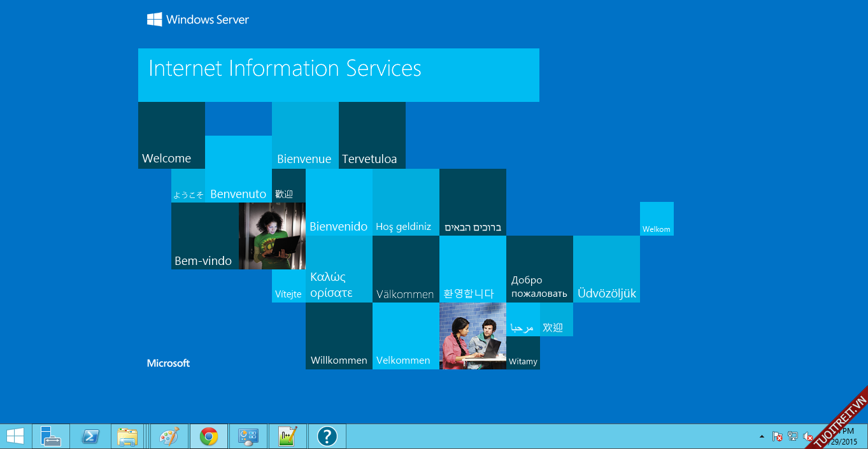This screenshot has width=868, height=449.
Task: Click the Microsoft logo text
Action: [x=168, y=363]
